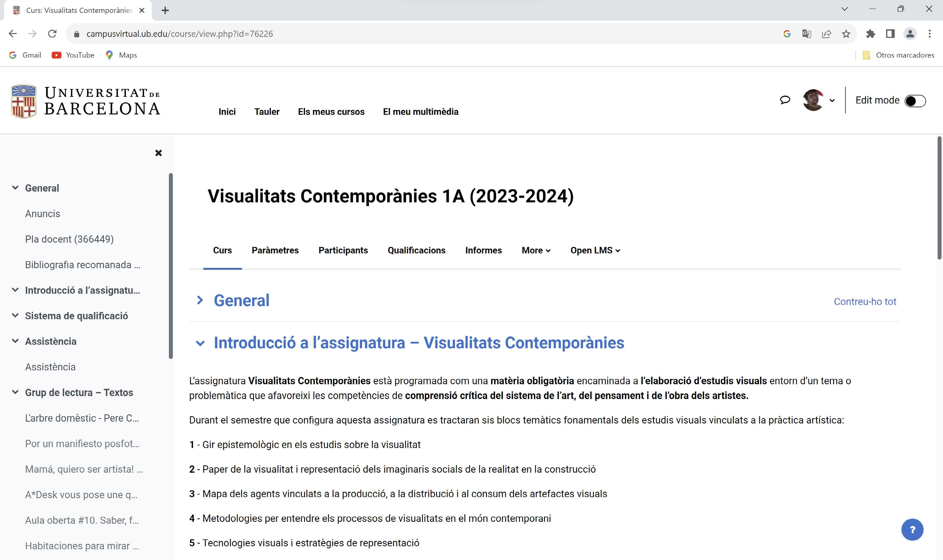This screenshot has height=560, width=943.
Task: Open the messaging chat bubble icon
Action: coord(785,100)
